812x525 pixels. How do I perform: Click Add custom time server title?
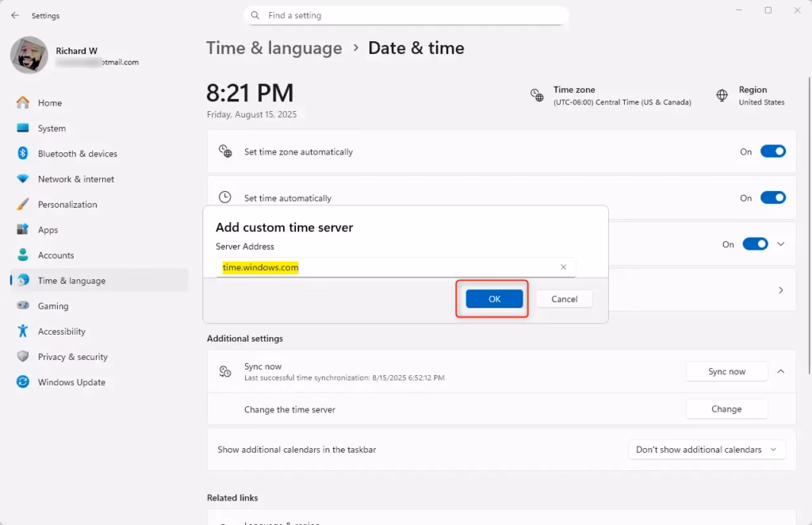(x=285, y=228)
